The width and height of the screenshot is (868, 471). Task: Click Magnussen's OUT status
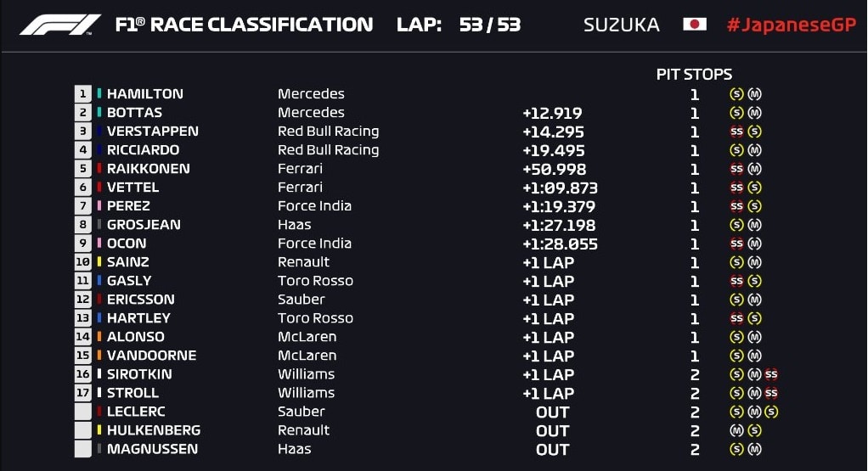tap(552, 450)
